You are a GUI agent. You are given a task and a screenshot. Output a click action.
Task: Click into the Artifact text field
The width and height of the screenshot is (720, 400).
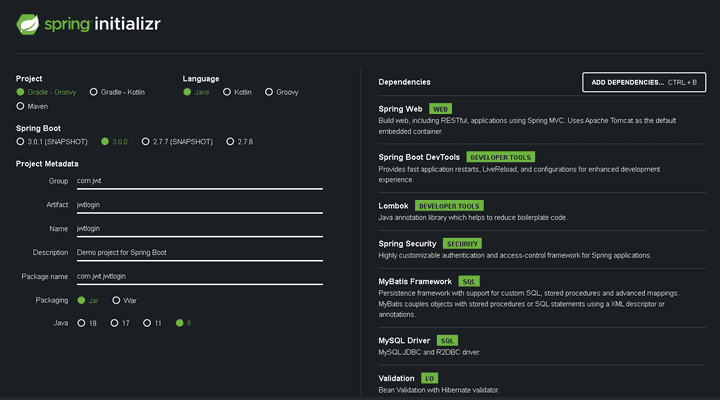click(x=199, y=205)
